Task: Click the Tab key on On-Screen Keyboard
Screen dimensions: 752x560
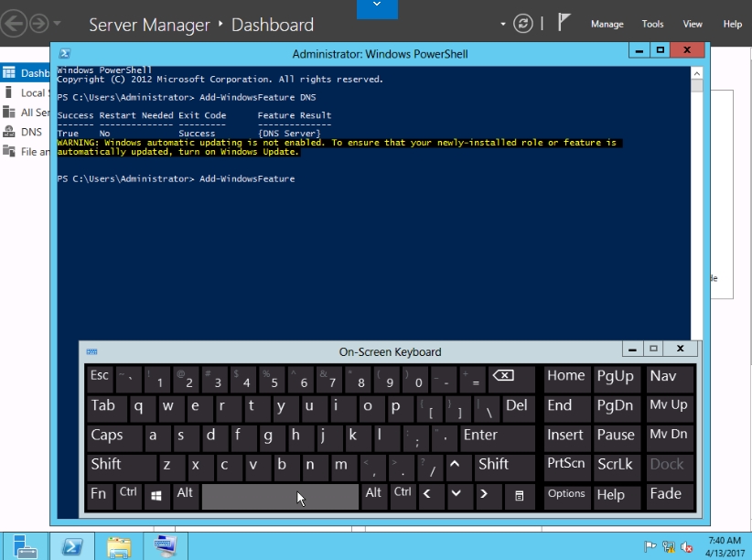Action: coord(106,408)
